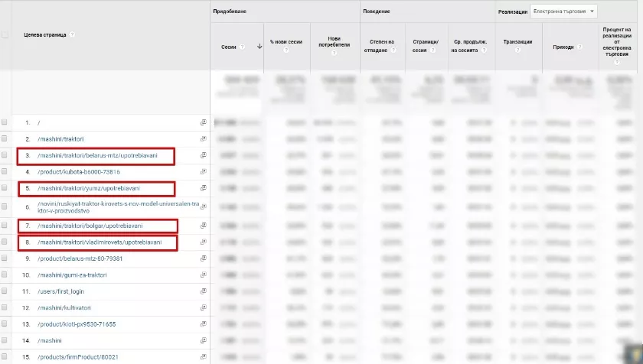The width and height of the screenshot is (643, 364).
Task: Open /mashini/traktori/vladimirovets/upotrebiavani link
Action: click(100, 242)
